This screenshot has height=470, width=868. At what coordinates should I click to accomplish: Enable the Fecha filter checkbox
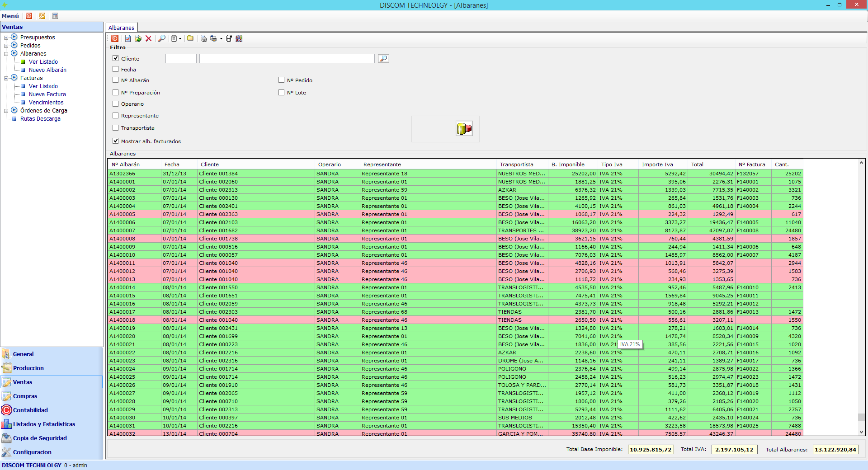(x=116, y=69)
